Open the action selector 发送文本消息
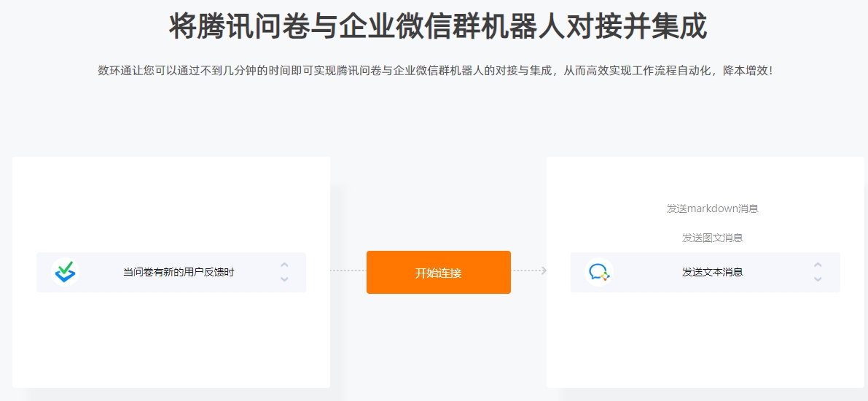This screenshot has height=401, width=868. [x=705, y=273]
